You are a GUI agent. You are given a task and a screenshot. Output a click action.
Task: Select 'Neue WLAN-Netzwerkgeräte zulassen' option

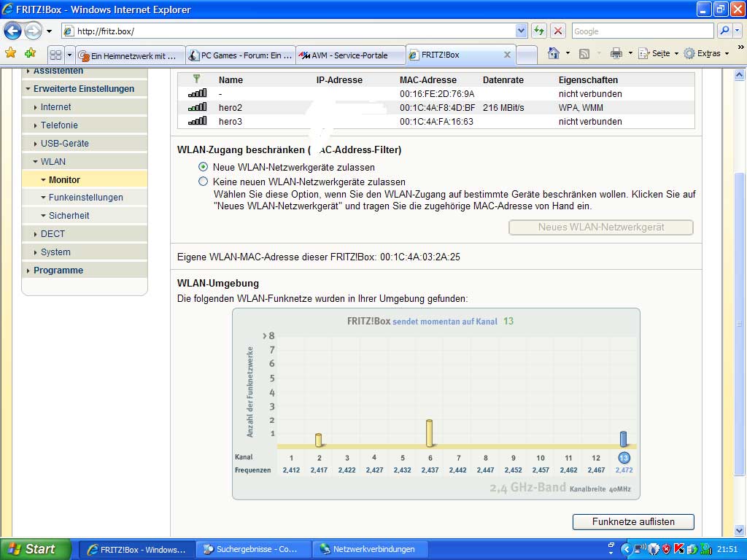pos(204,167)
